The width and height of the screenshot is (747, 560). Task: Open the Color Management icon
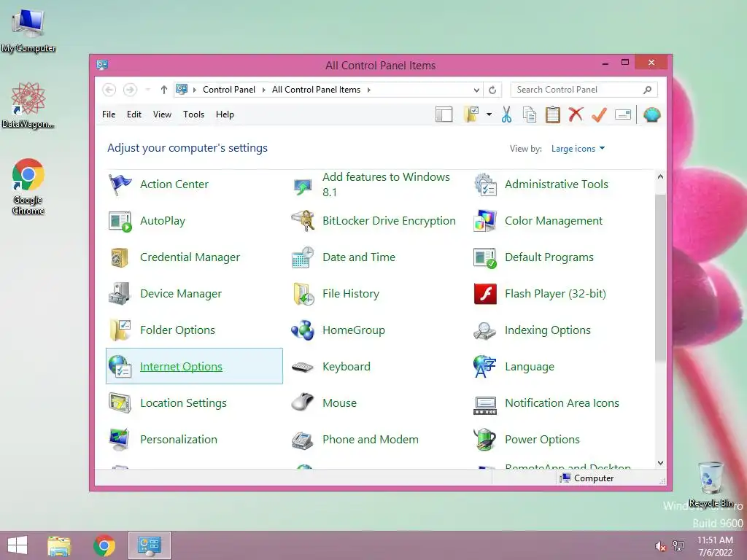coord(485,221)
